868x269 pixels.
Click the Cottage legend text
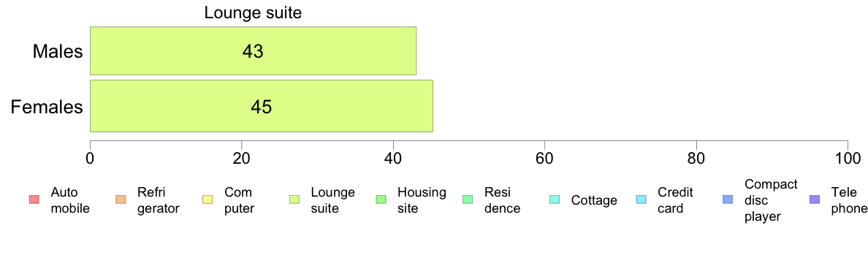click(594, 200)
